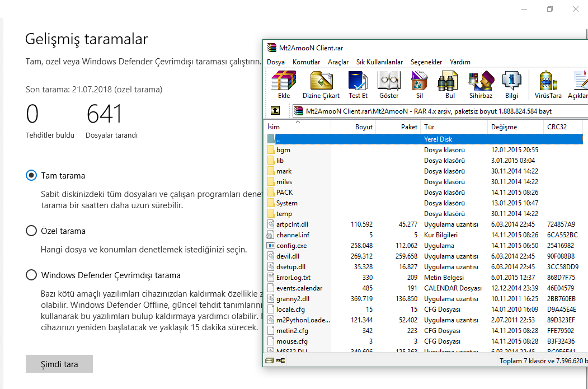Select the m2PythonLoade... file row
Viewport: 588px width, 389px height.
[425, 320]
